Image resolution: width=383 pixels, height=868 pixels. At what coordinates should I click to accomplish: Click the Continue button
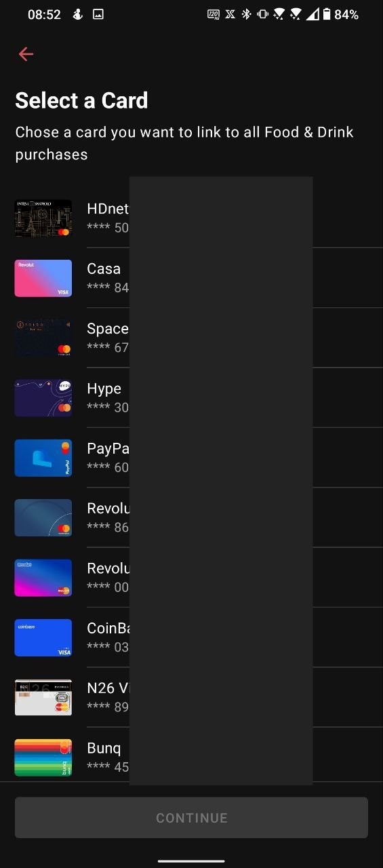click(x=191, y=818)
